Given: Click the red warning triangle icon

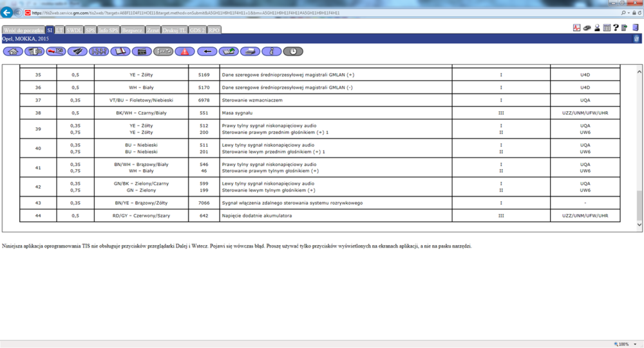Looking at the screenshot, I should (x=185, y=51).
